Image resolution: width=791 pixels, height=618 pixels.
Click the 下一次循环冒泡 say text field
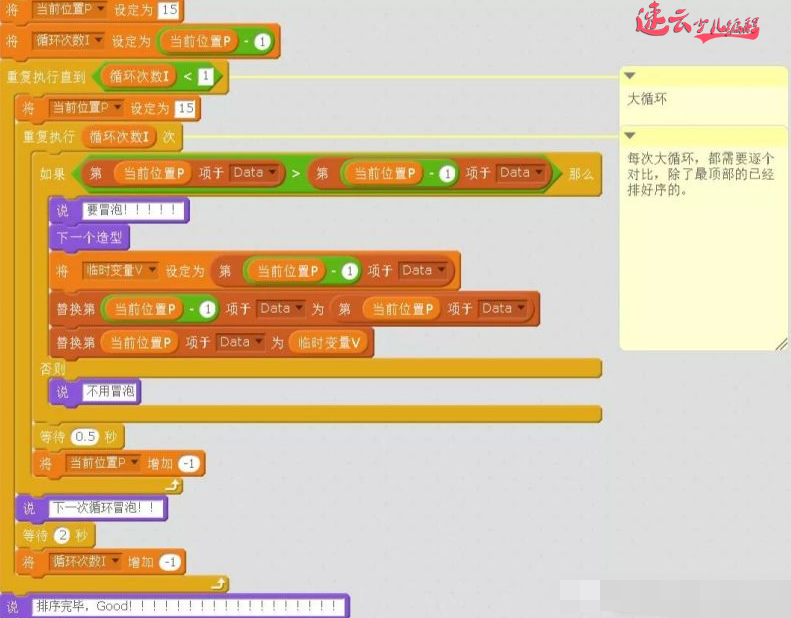[106, 509]
